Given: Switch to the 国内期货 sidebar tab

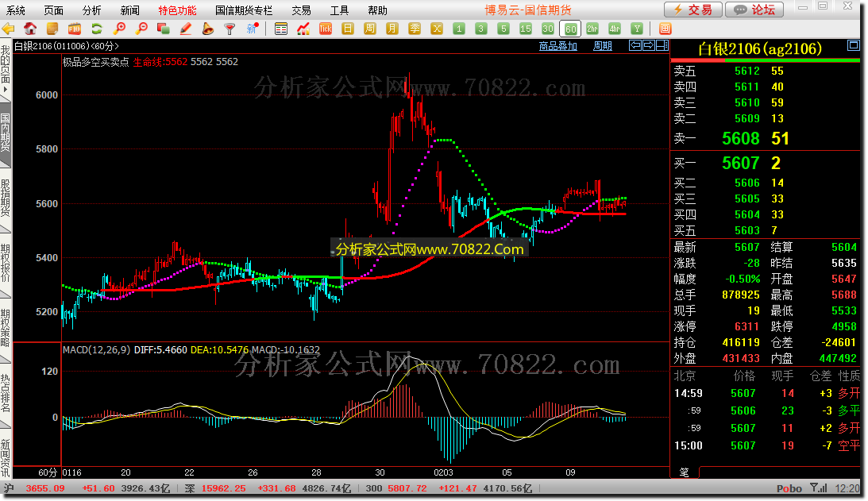Looking at the screenshot, I should click(x=5, y=133).
